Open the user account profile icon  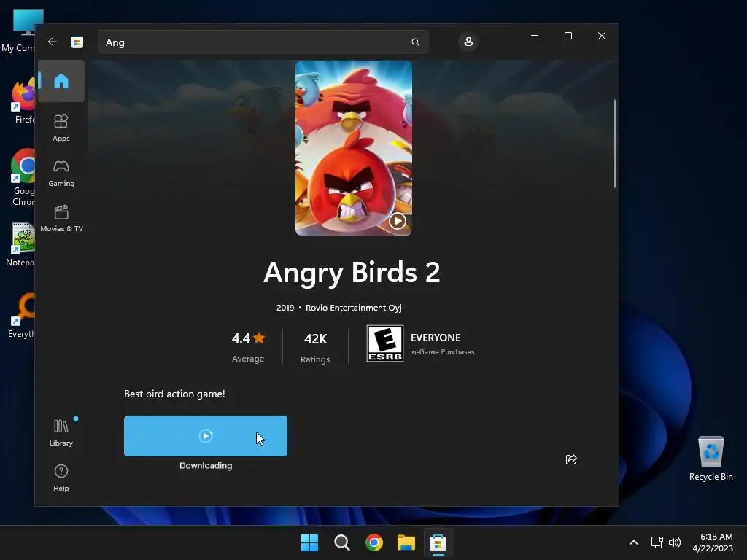click(468, 42)
